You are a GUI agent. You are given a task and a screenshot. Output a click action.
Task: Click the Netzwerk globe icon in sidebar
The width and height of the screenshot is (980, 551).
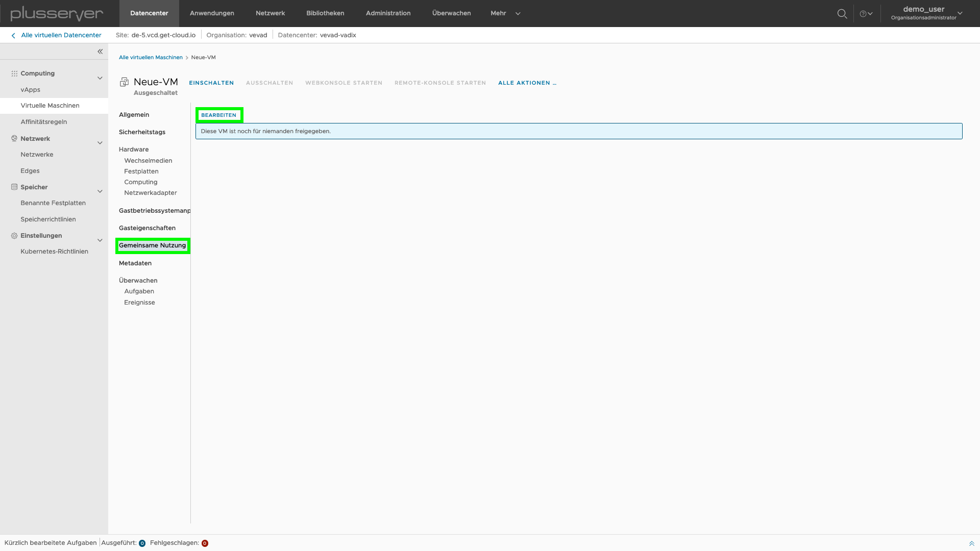(14, 139)
